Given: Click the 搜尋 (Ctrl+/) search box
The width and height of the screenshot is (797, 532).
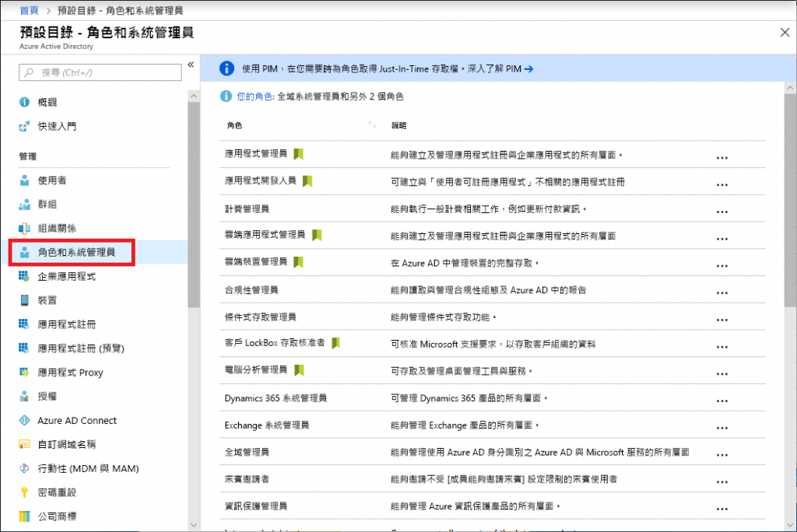Looking at the screenshot, I should 100,72.
